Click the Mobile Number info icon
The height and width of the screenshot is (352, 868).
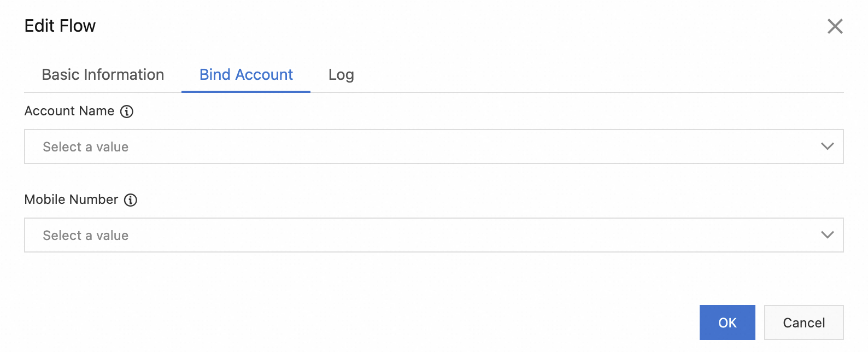tap(131, 200)
